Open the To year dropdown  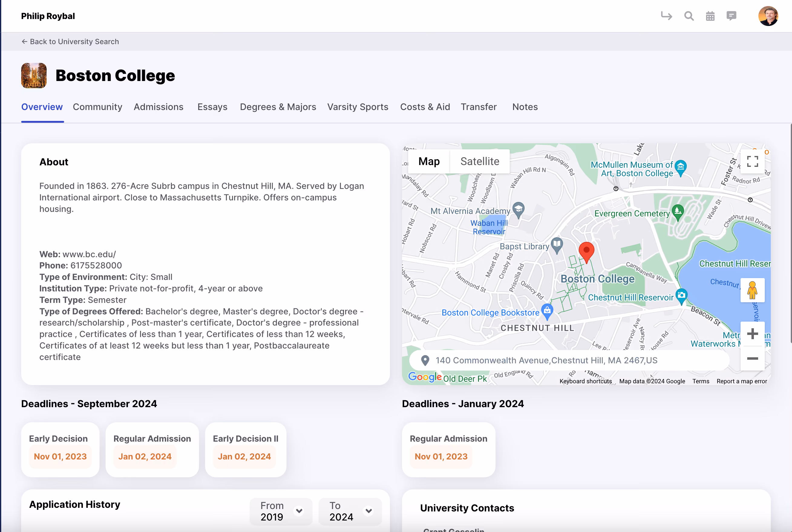coord(350,512)
